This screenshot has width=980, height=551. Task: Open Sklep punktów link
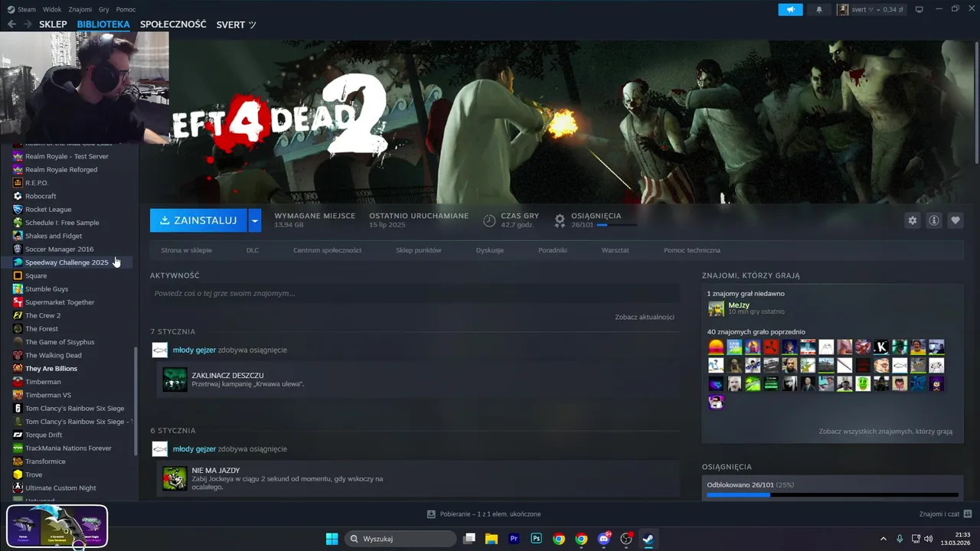click(x=419, y=250)
